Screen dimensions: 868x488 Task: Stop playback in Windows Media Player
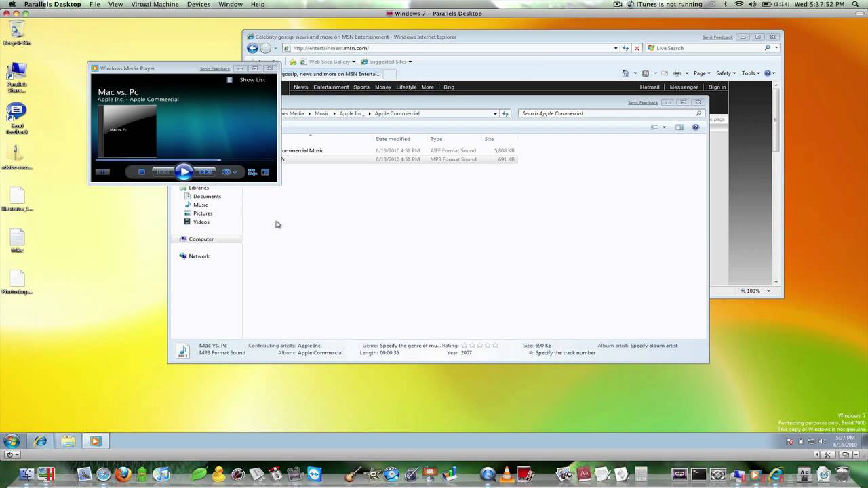142,171
